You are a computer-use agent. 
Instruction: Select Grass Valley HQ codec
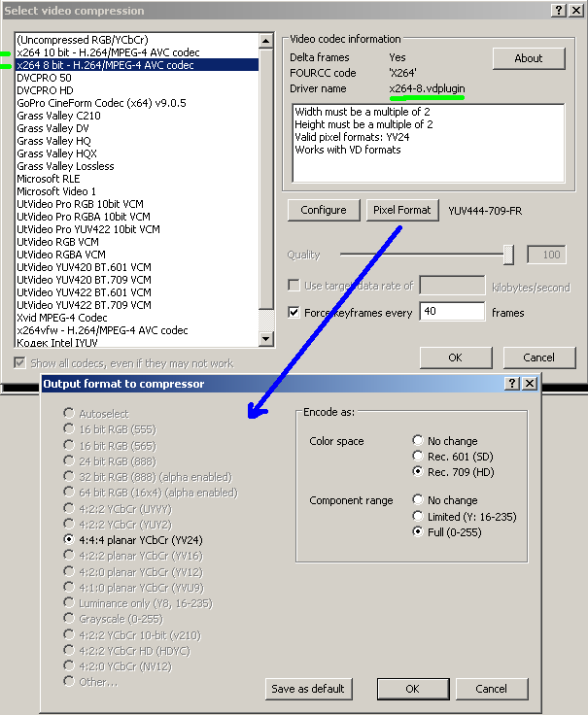[x=137, y=141]
